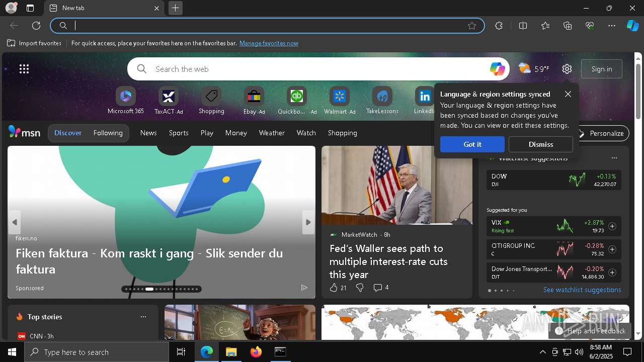Image resolution: width=644 pixels, height=362 pixels.
Task: Click Got it in popup
Action: [472, 144]
